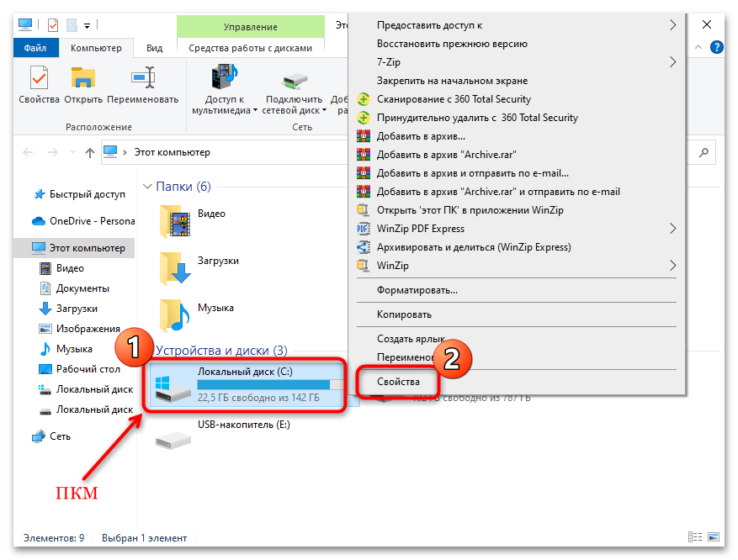Open Рабочий стол in the navigation pane

pyautogui.click(x=79, y=369)
